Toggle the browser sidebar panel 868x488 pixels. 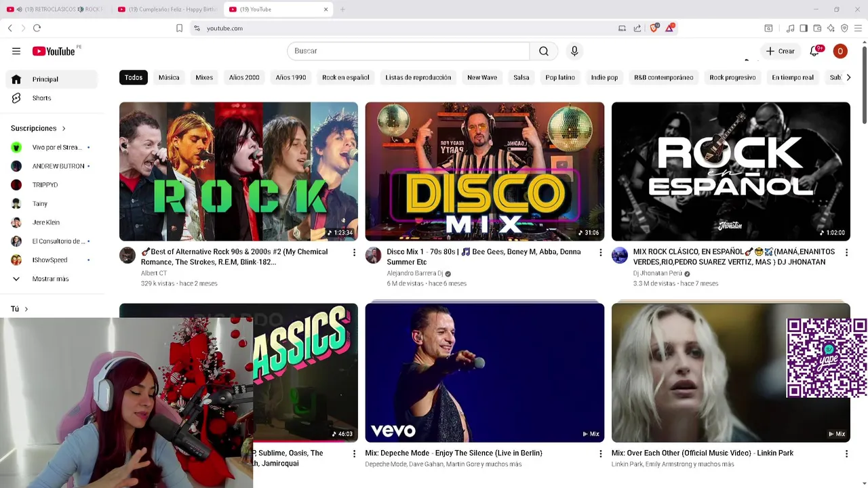coord(804,28)
